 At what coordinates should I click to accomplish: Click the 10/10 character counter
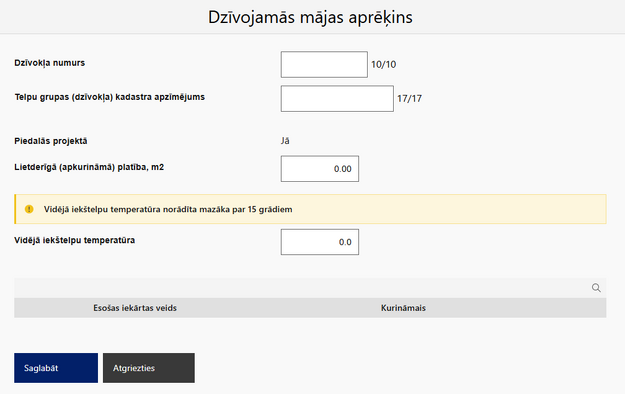coord(383,64)
